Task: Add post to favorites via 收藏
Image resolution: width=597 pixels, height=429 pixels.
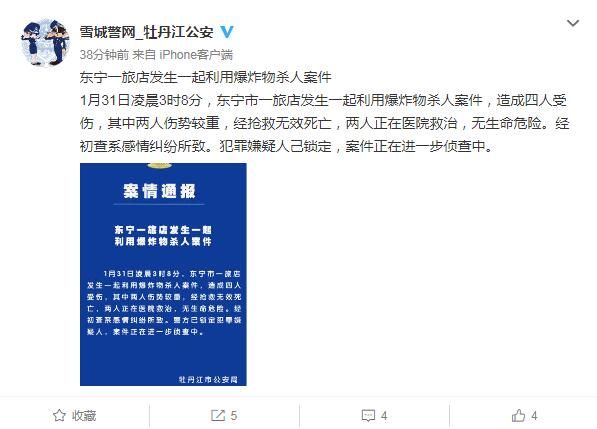Action: click(x=75, y=415)
